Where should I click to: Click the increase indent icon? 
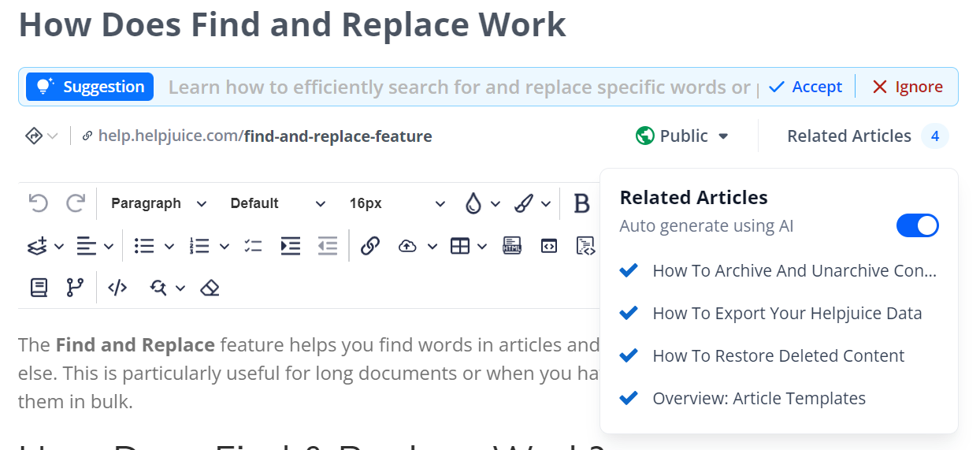click(x=291, y=247)
